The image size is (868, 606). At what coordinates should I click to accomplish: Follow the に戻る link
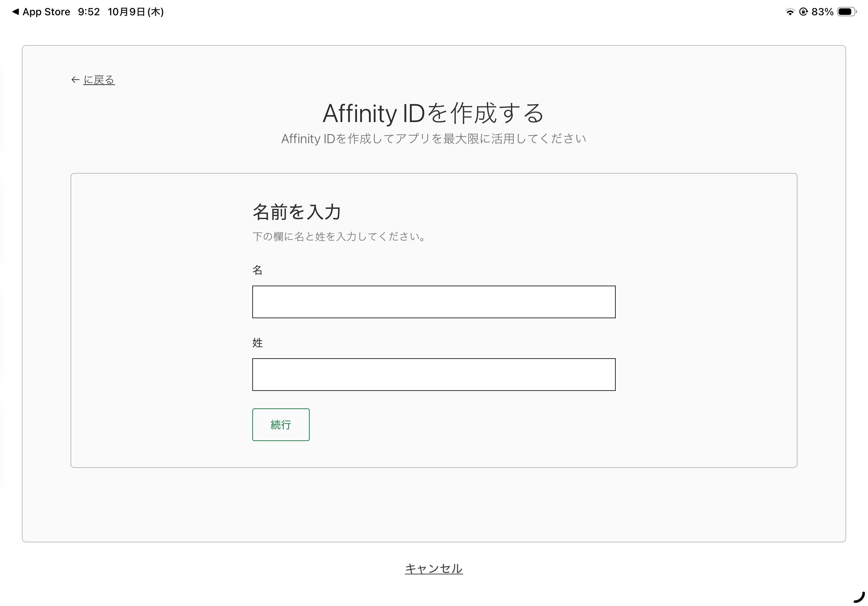(x=99, y=80)
